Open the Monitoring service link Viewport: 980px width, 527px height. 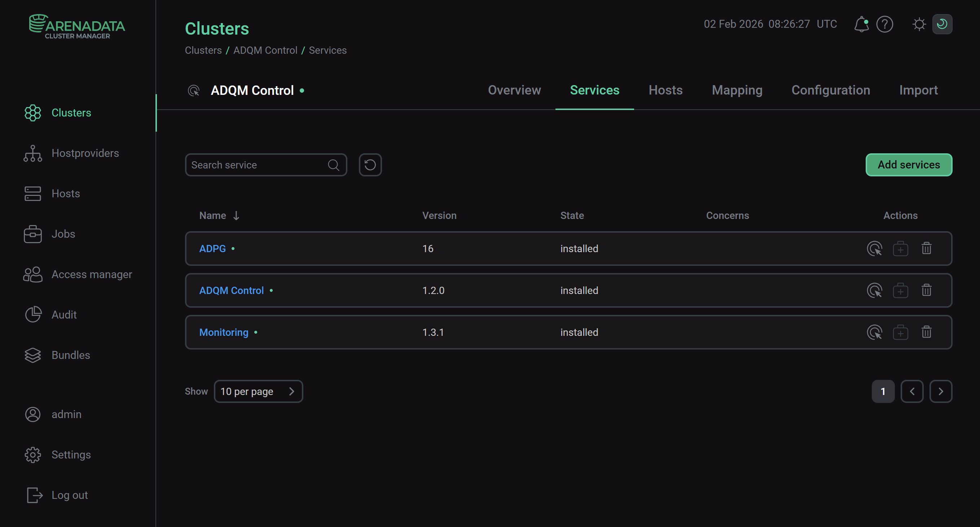224,332
